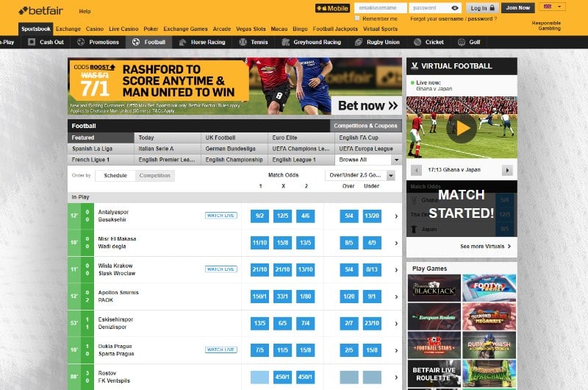588x390 pixels.
Task: Switch to the Casino tab
Action: (x=95, y=29)
